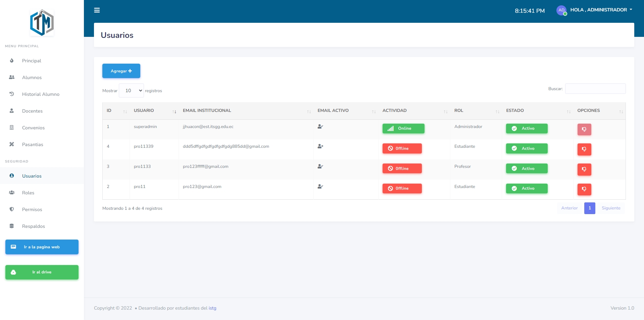Toggle Activo status for pro11339
Image resolution: width=644 pixels, height=320 pixels.
point(527,148)
